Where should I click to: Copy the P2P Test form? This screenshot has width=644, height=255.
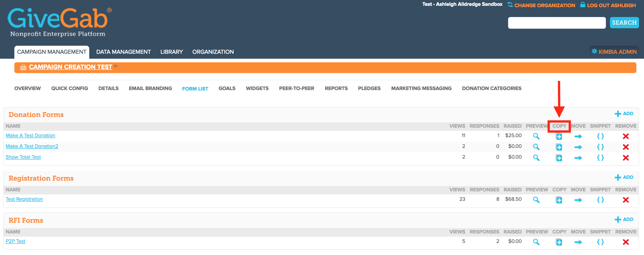point(559,242)
